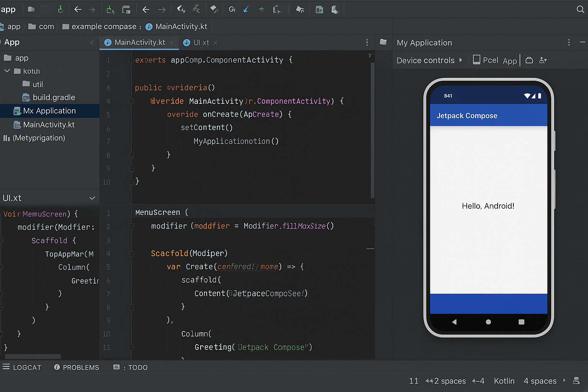Image resolution: width=588 pixels, height=392 pixels.
Task: Collapse the kotuh folder in project tree
Action: [x=7, y=71]
